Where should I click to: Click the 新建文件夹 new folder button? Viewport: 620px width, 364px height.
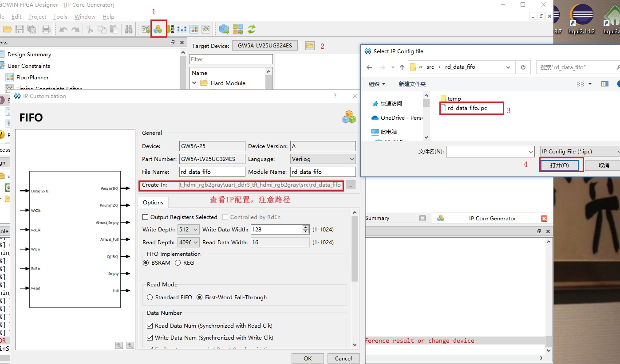412,84
